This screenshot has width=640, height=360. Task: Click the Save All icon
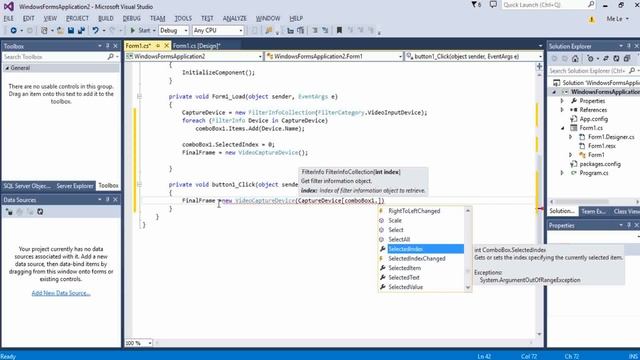pos(81,31)
